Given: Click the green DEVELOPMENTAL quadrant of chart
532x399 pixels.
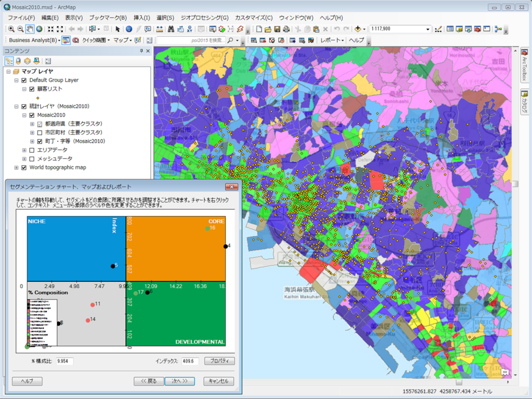Looking at the screenshot, I should pos(176,314).
